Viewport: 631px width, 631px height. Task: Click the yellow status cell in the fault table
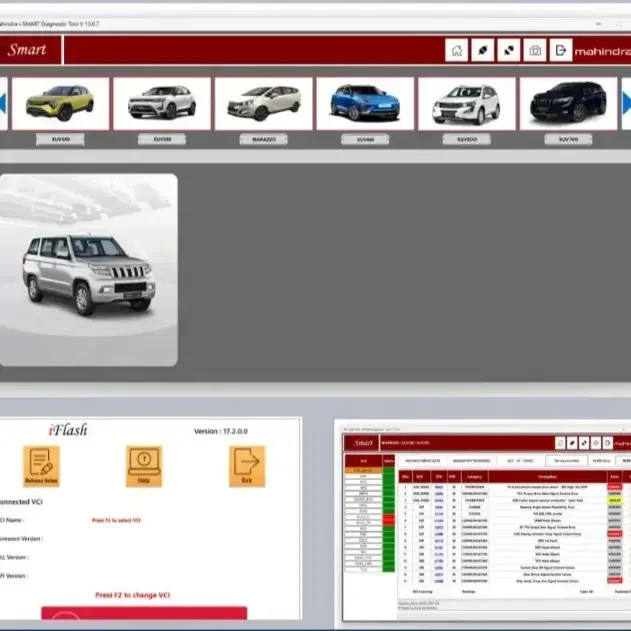point(615,500)
